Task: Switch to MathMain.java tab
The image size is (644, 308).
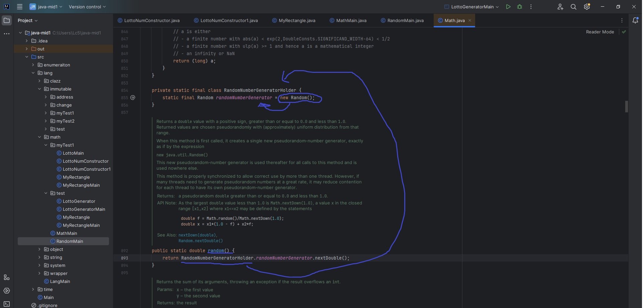Action: [348, 20]
